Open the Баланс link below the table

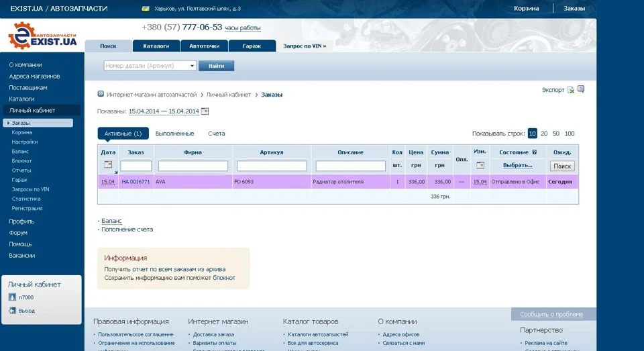click(111, 221)
